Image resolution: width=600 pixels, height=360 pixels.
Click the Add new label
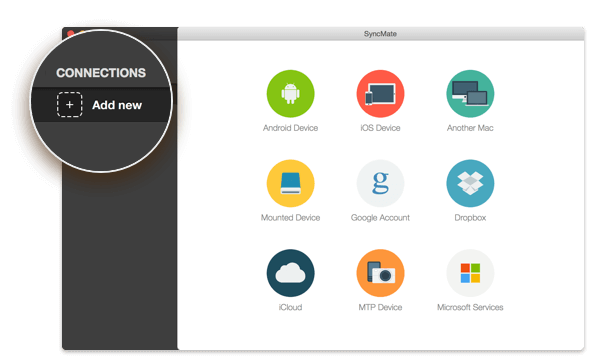(x=117, y=105)
